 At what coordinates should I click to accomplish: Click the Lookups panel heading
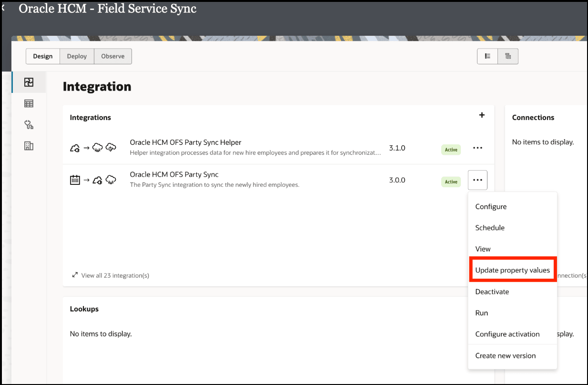[84, 309]
